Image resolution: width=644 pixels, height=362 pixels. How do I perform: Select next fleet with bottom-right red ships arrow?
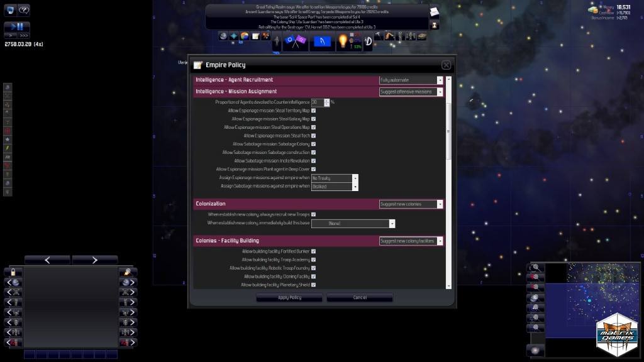point(128,343)
